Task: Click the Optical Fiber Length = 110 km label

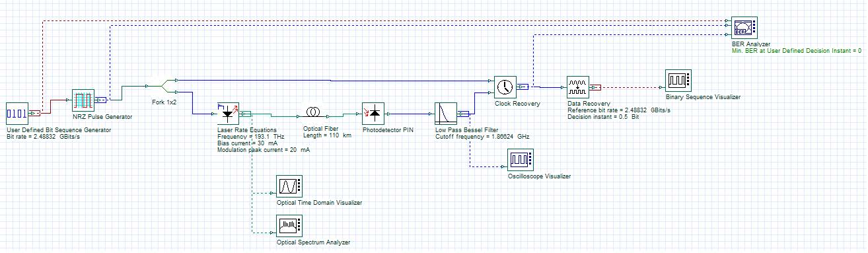Action: click(326, 135)
